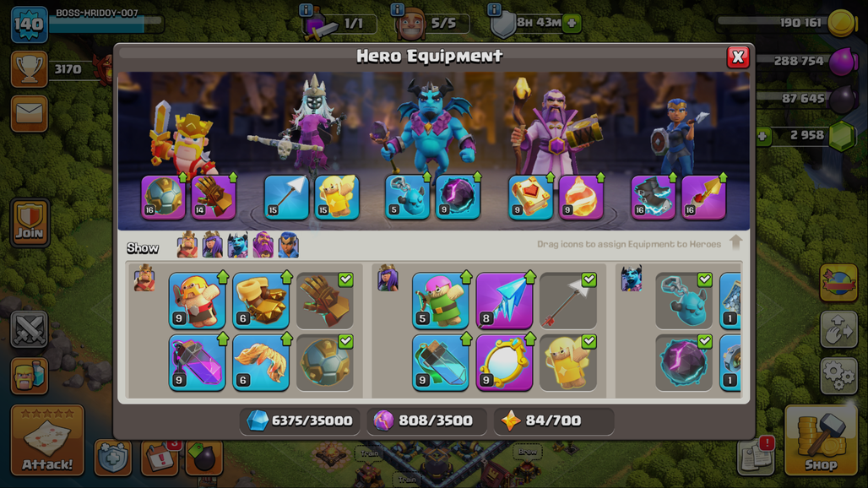Image resolution: width=868 pixels, height=488 pixels.
Task: Click the experience progress bar next to level 140
Action: [x=106, y=24]
